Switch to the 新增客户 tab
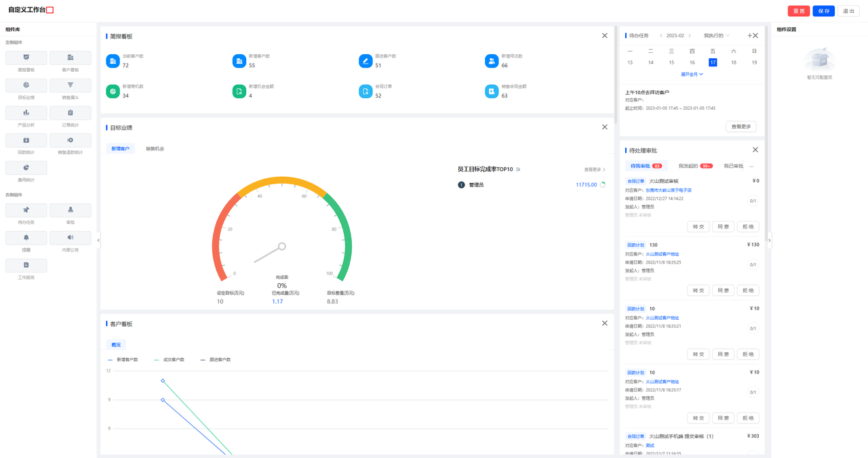 pos(120,149)
